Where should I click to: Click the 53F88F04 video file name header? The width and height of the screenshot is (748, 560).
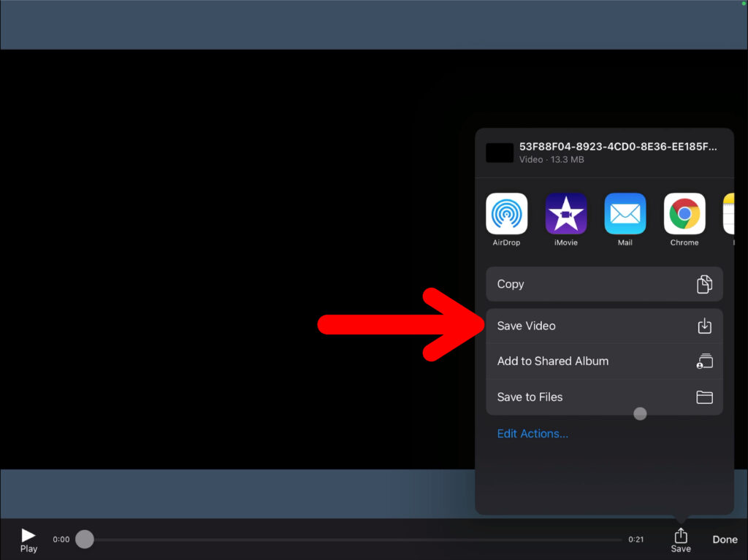click(x=617, y=147)
